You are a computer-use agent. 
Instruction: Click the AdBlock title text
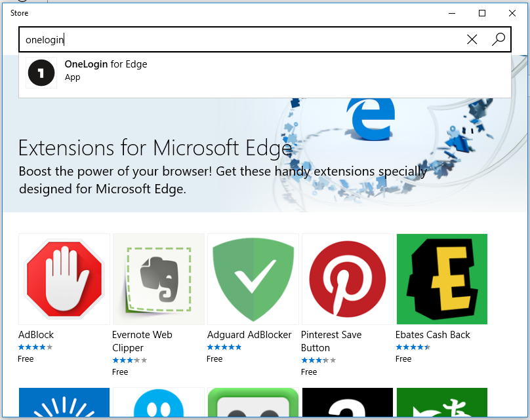point(36,335)
